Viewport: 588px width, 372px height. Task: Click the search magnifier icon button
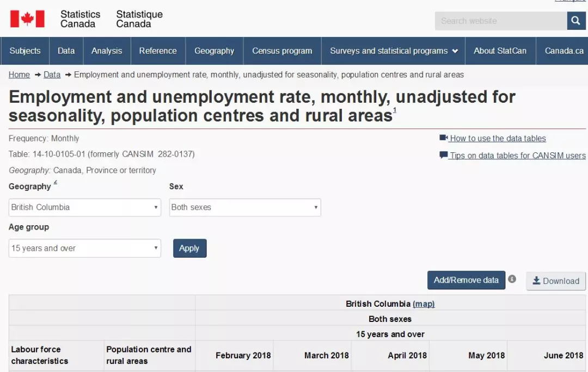[576, 21]
